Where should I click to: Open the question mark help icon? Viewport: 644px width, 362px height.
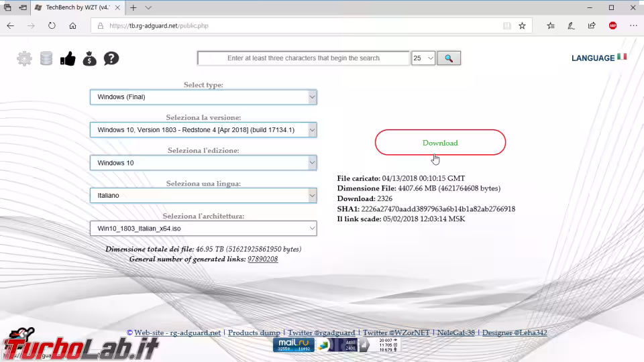[x=111, y=59]
